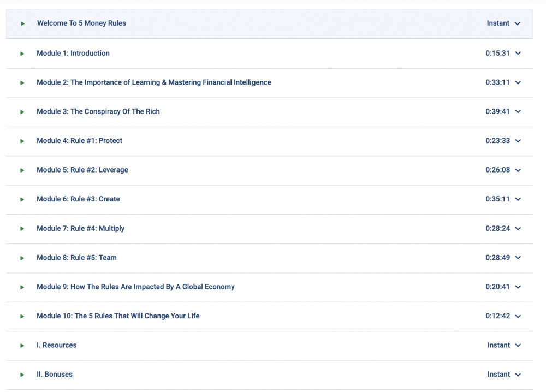Open the II. Bonuses section title
Viewport: 546px width, 392px height.
tap(55, 375)
